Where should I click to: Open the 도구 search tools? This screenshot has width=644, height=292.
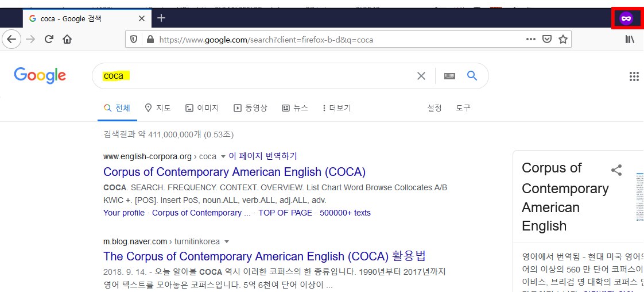pyautogui.click(x=463, y=108)
